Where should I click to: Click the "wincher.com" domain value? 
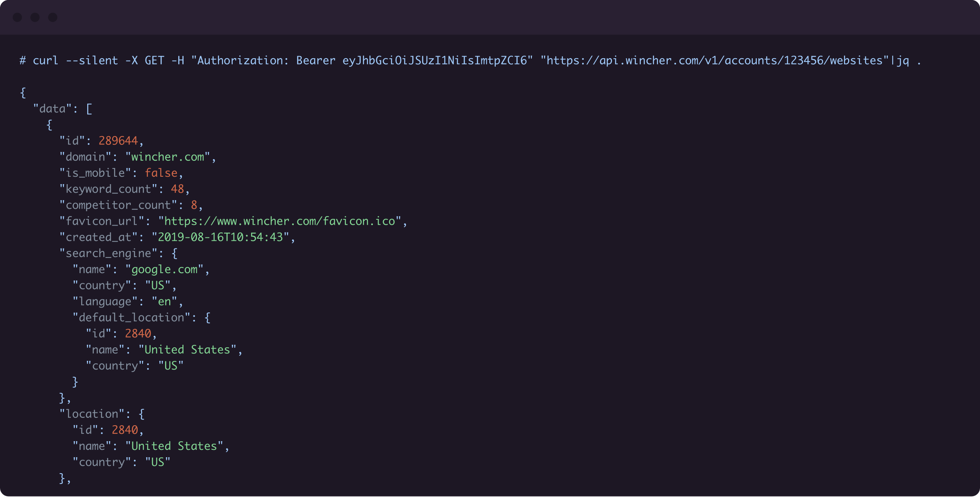(168, 157)
